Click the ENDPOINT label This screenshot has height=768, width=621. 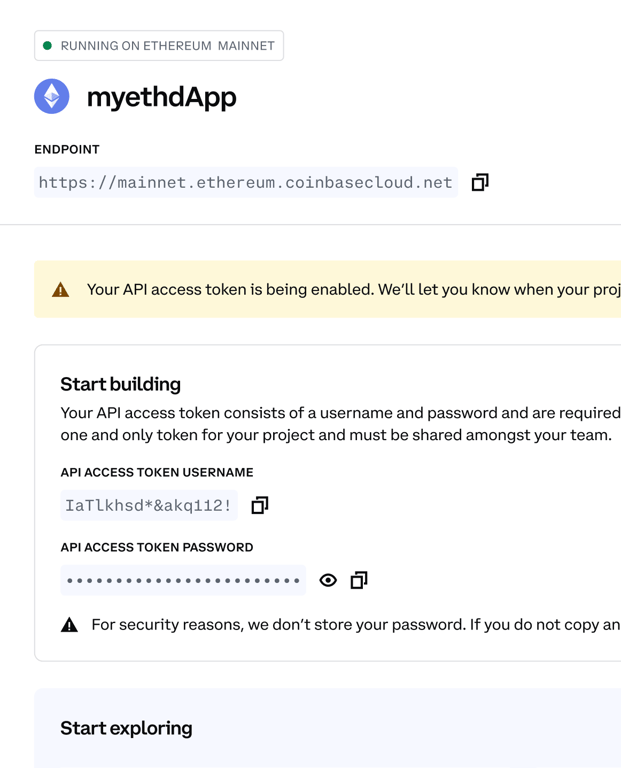67,149
